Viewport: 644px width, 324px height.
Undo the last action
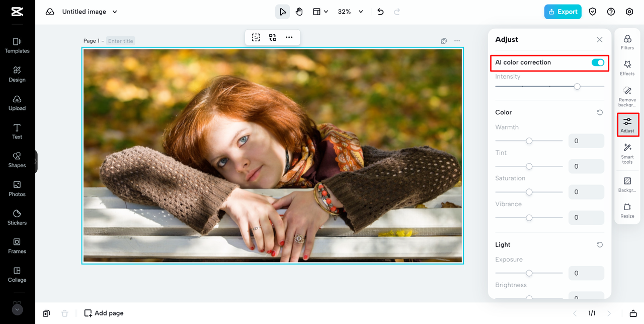point(380,12)
